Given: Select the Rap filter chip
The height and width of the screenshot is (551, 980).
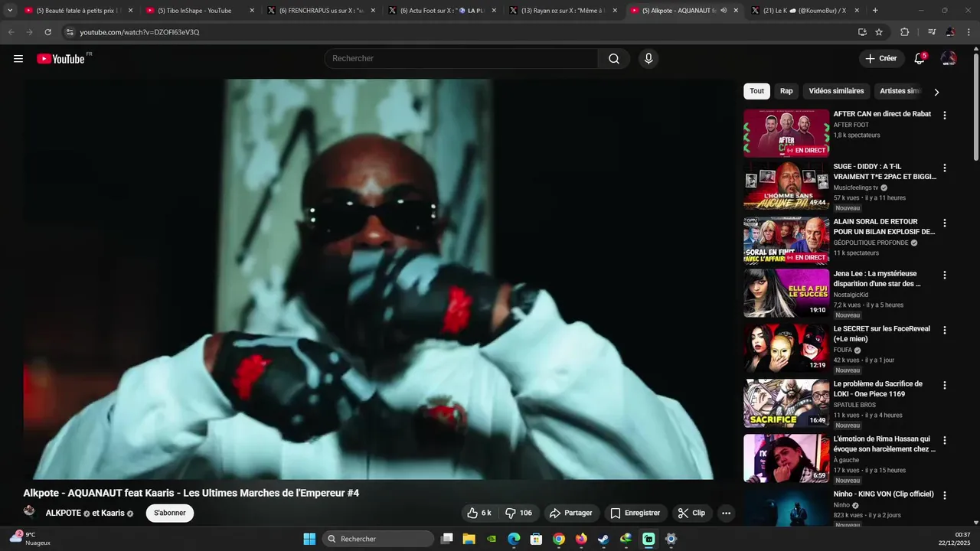Looking at the screenshot, I should tap(786, 91).
